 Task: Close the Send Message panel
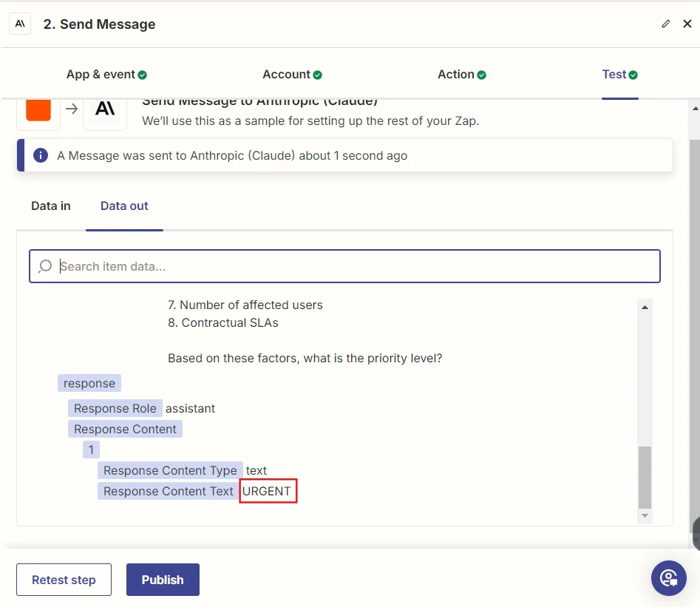[x=687, y=24]
